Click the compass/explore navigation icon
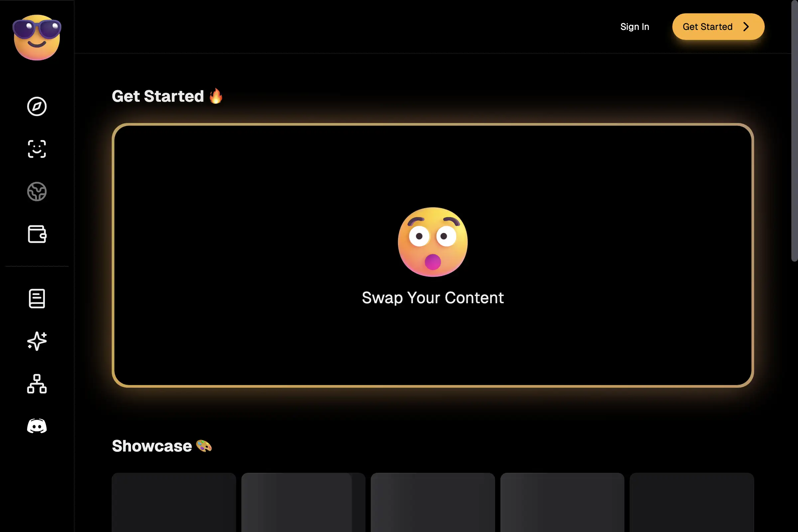This screenshot has height=532, width=798. point(37,106)
